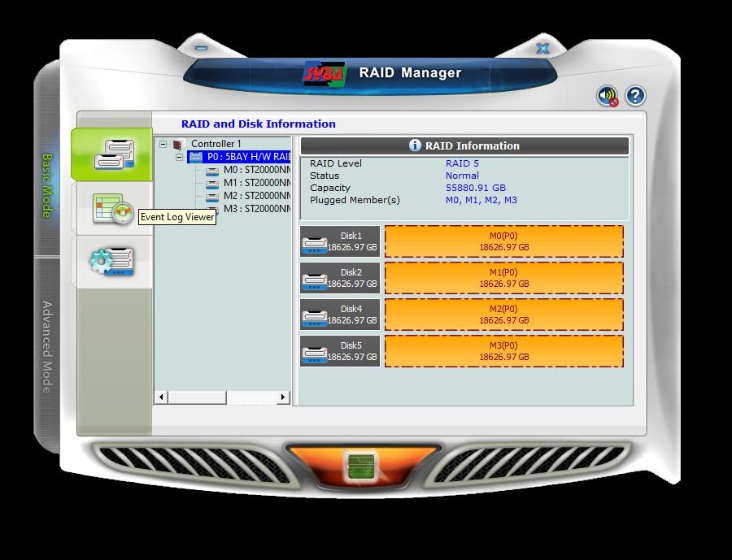732x560 pixels.
Task: Click the Disk5 drive icon
Action: tap(314, 354)
